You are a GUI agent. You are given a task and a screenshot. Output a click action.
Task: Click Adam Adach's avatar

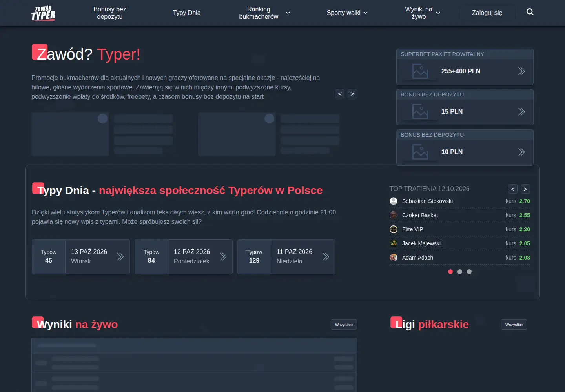click(x=394, y=258)
